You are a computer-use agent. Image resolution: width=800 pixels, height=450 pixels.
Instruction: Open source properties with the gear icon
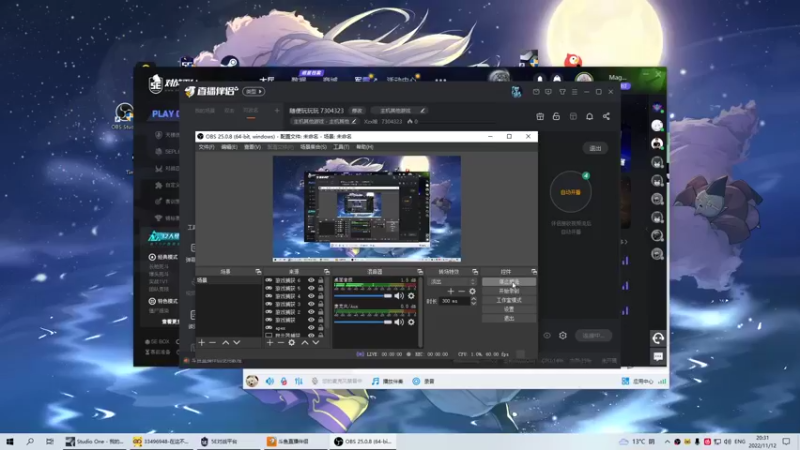(x=292, y=343)
